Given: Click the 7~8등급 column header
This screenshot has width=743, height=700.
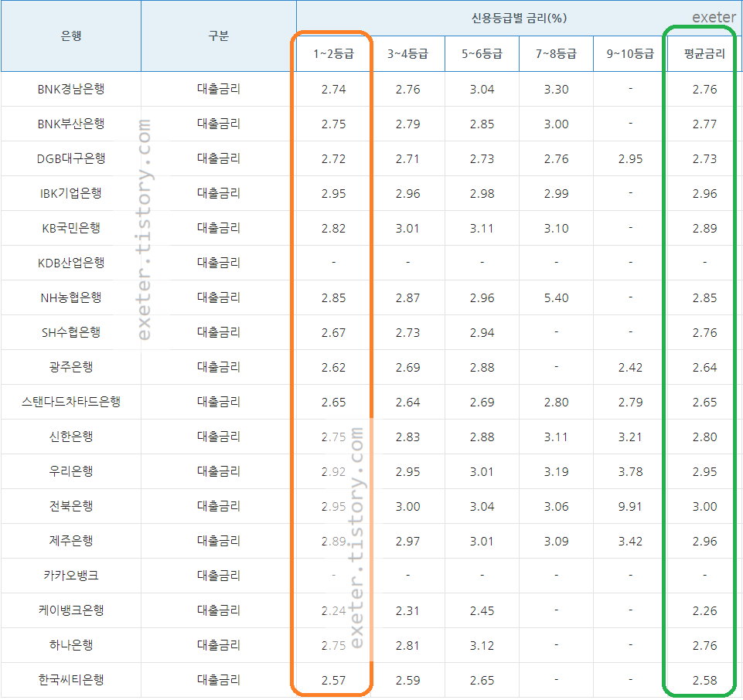Looking at the screenshot, I should (557, 54).
